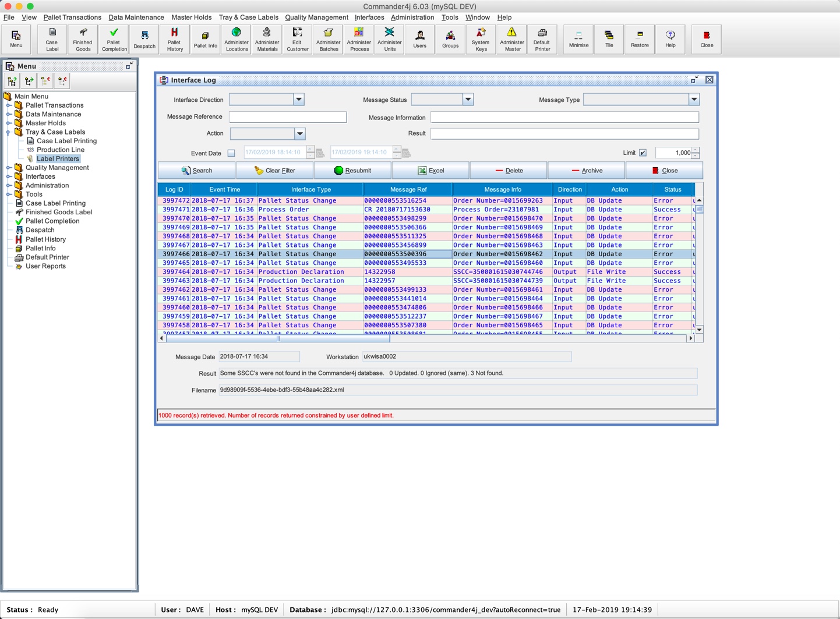This screenshot has width=840, height=619.
Task: Open the Message Status dropdown
Action: tap(468, 100)
